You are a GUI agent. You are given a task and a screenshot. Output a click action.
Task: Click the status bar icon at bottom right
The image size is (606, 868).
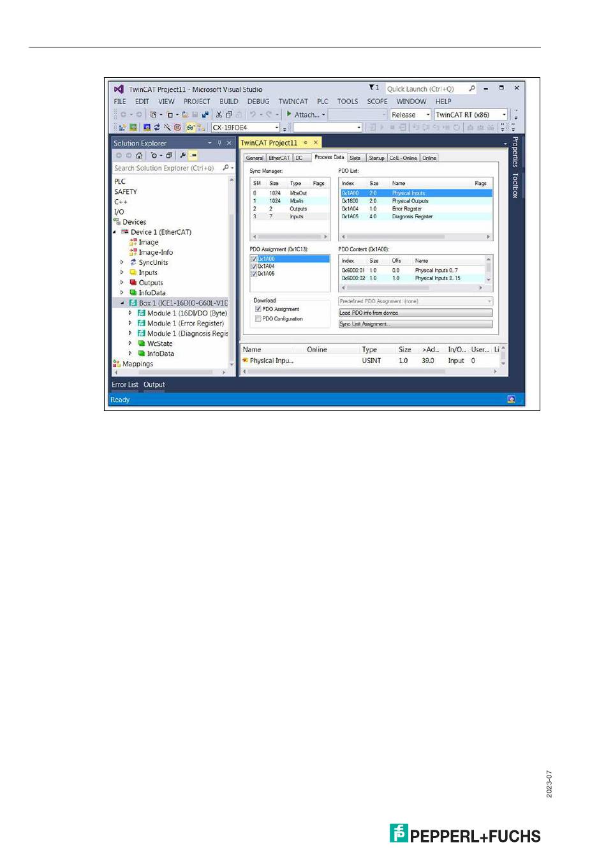click(511, 400)
